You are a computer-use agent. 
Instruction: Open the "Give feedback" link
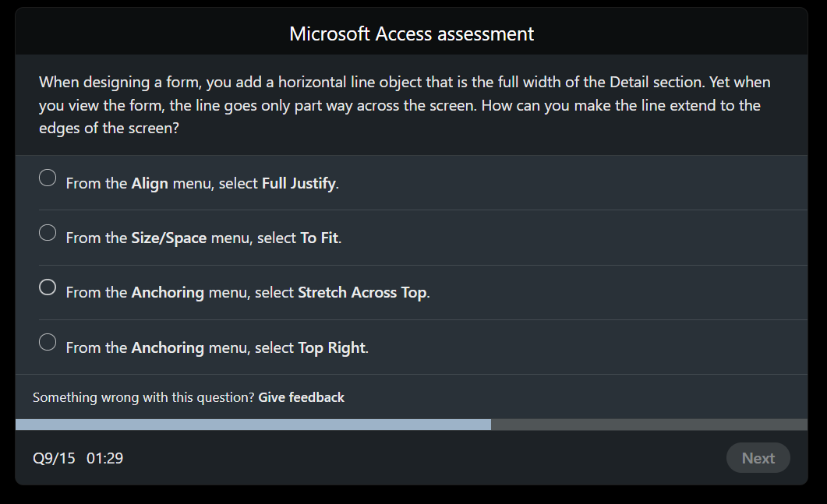pyautogui.click(x=301, y=397)
